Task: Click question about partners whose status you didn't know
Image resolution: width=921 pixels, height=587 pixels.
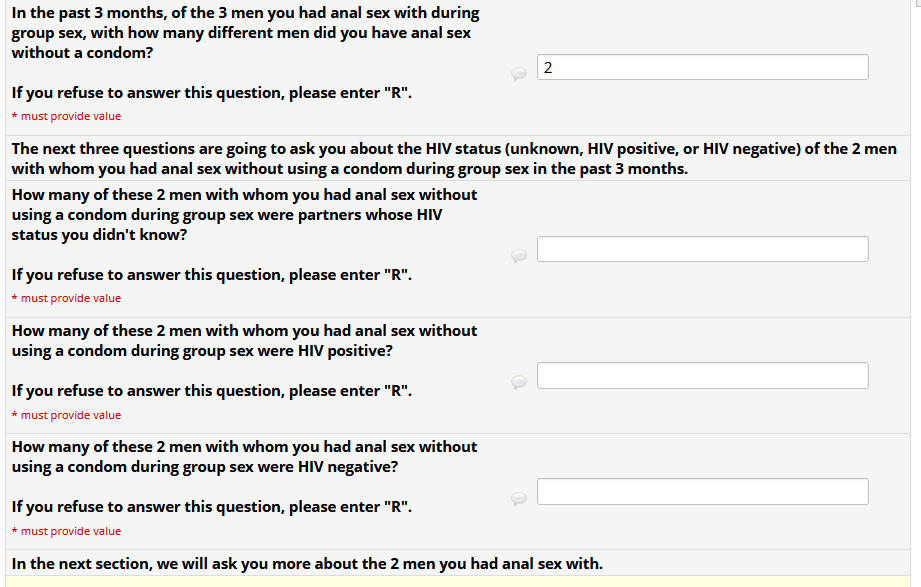Action: pyautogui.click(x=244, y=214)
